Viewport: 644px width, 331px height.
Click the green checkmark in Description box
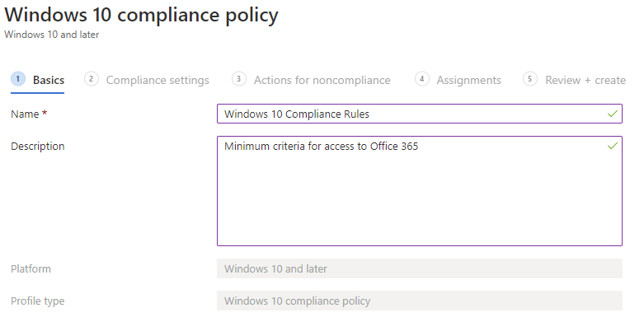click(x=612, y=146)
